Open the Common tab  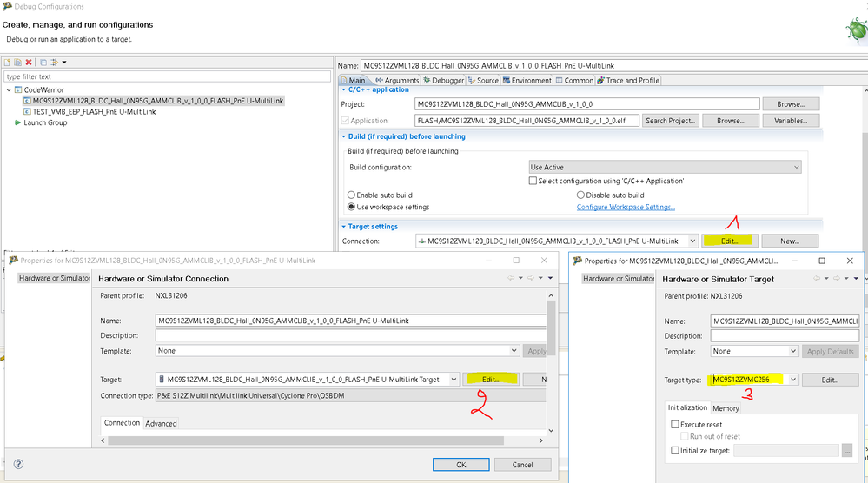(x=574, y=80)
